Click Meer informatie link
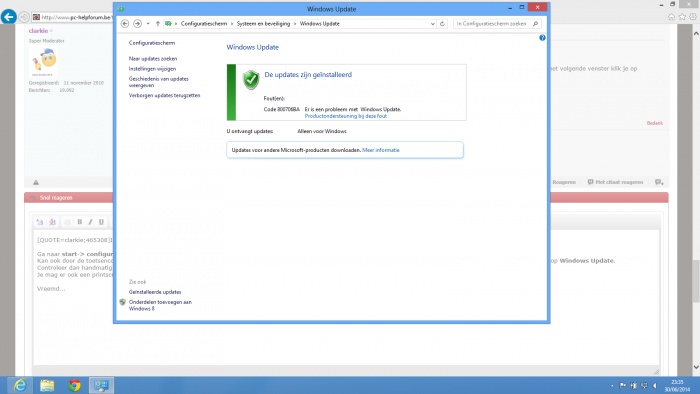Image resolution: width=700 pixels, height=394 pixels. click(x=381, y=150)
